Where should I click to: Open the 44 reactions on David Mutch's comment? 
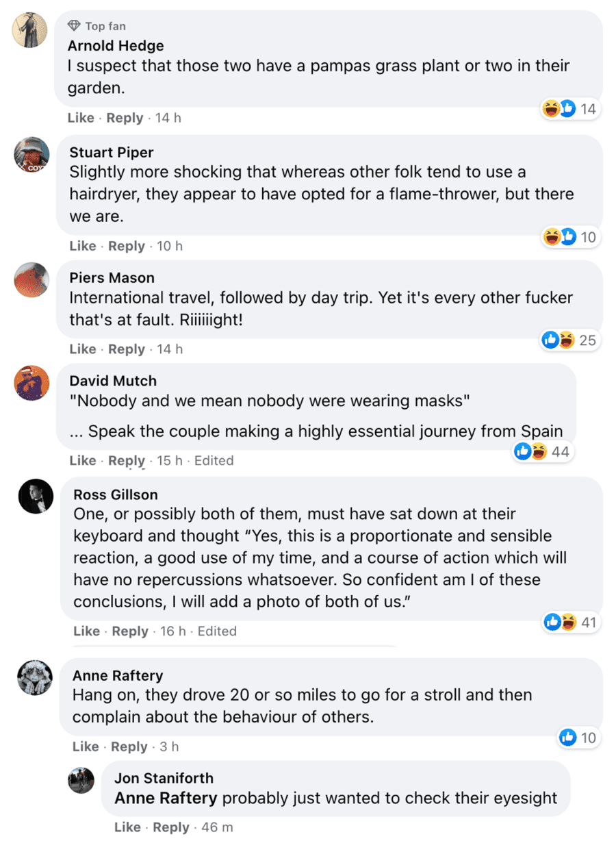tap(541, 452)
